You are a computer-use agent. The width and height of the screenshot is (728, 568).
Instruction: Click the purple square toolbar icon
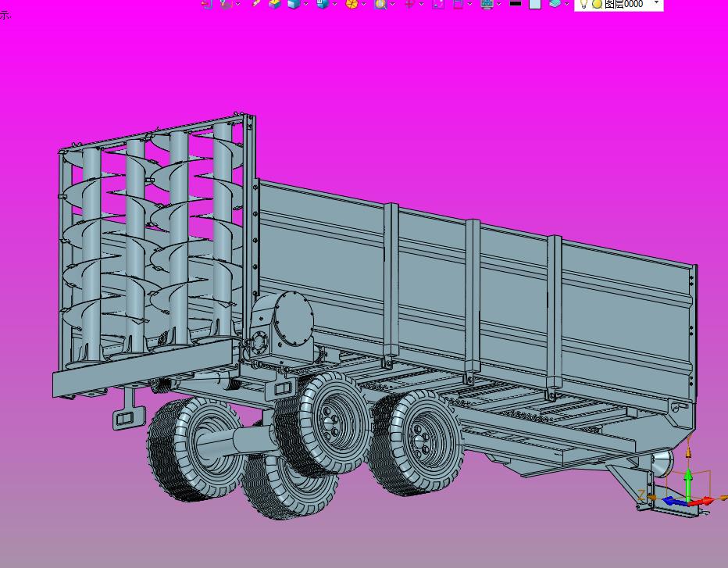click(x=438, y=4)
